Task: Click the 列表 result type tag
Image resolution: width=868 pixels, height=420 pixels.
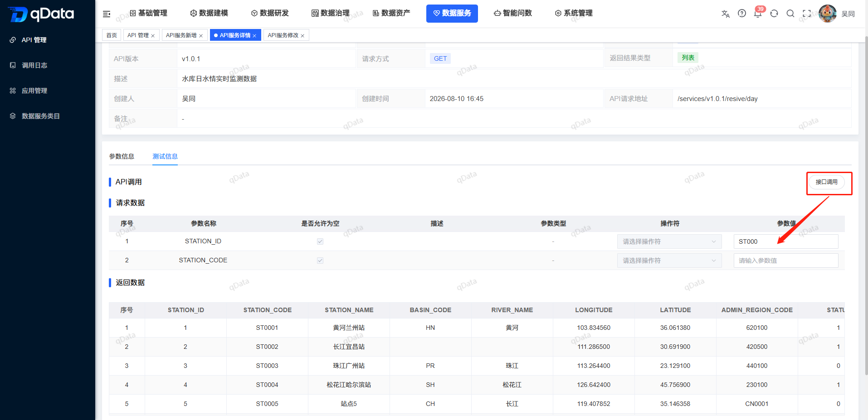Action: [688, 58]
